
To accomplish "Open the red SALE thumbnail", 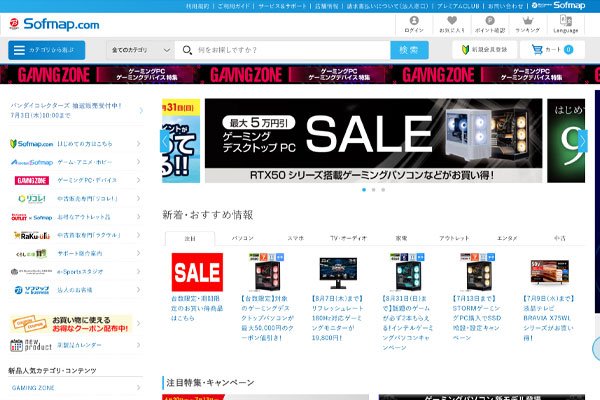I will click(197, 272).
